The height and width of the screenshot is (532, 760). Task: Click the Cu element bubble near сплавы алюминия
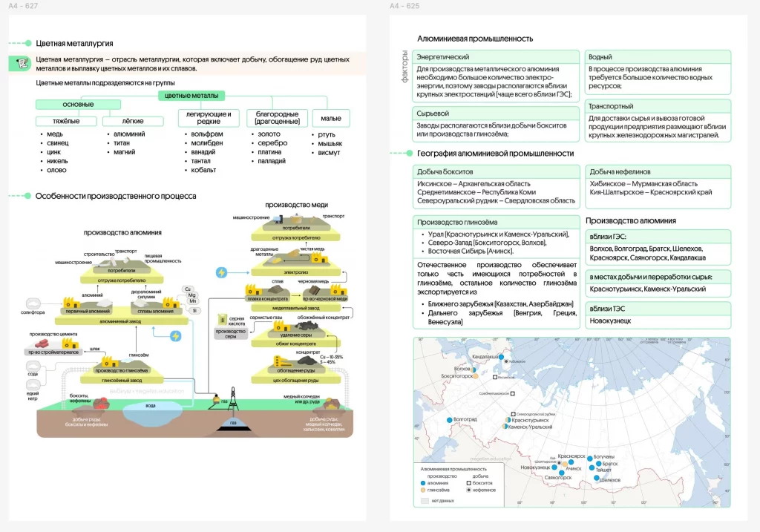[x=188, y=290]
